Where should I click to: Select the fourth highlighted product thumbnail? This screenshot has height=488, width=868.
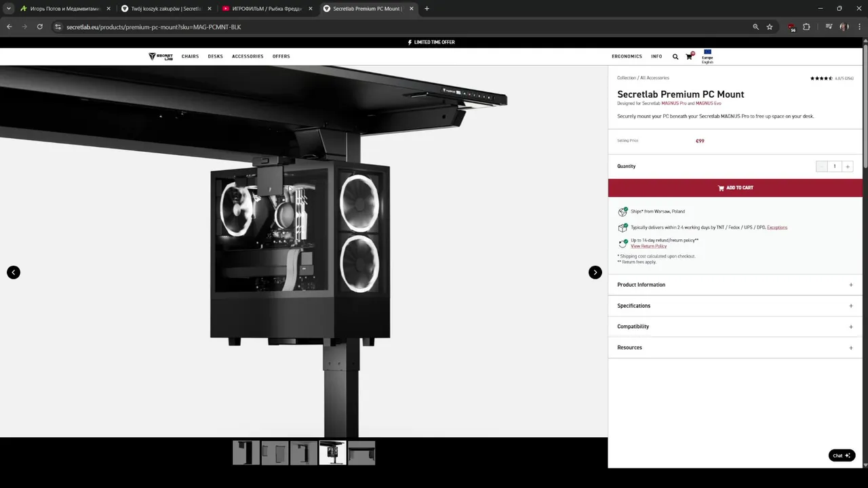[333, 453]
